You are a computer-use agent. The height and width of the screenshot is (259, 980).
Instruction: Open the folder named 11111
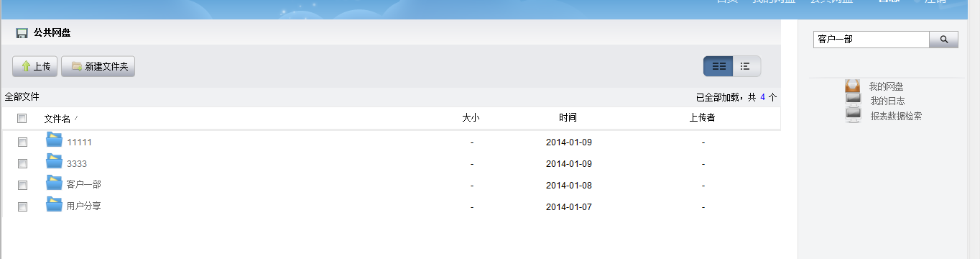(x=79, y=142)
